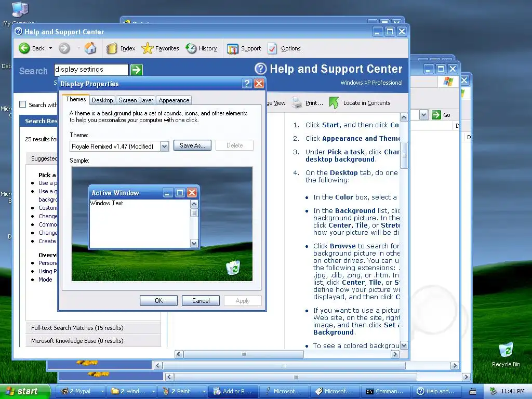Image resolution: width=532 pixels, height=399 pixels.
Task: Open Command Prompt taskbar button
Action: [385, 391]
